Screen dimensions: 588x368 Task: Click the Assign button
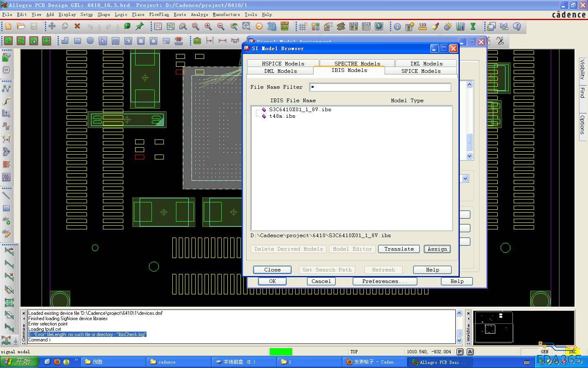tap(437, 249)
